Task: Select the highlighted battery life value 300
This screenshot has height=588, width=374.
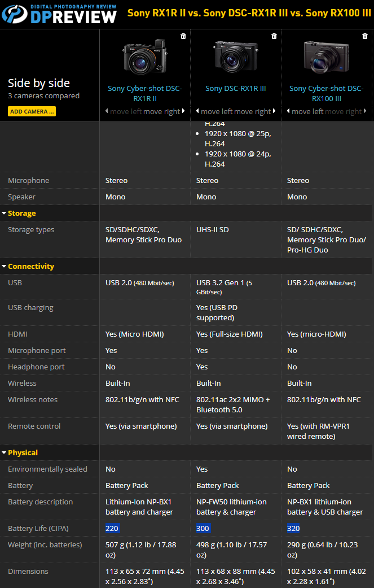Action: point(203,528)
